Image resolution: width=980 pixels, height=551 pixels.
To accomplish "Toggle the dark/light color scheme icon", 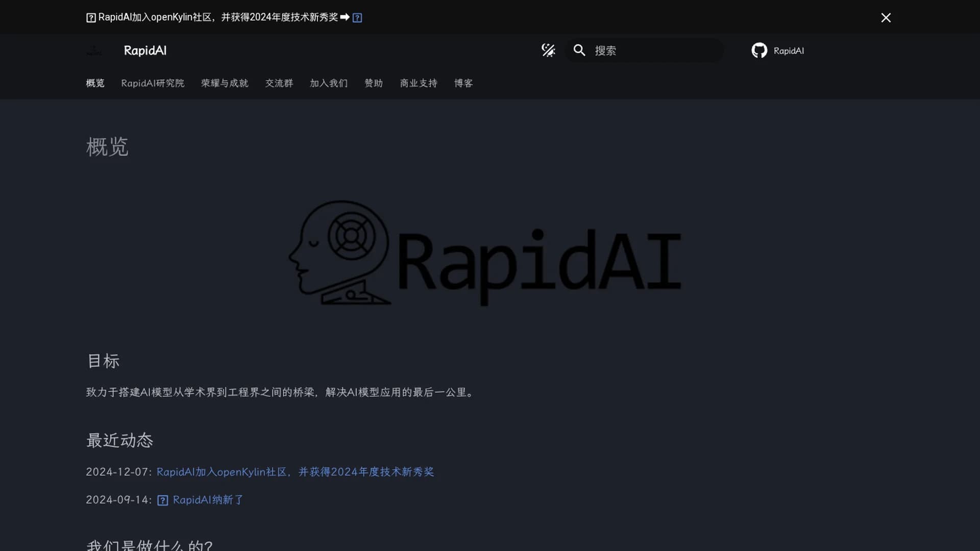I will point(548,51).
